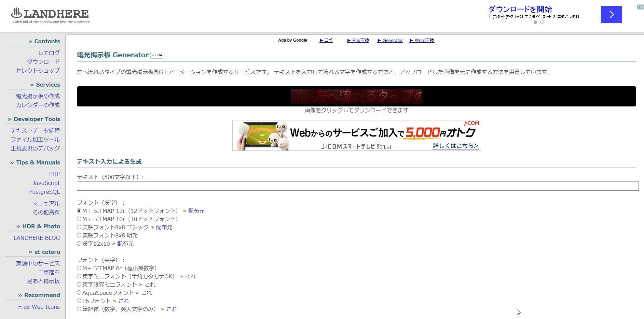Choose 英字ミニフォント radio option

(x=79, y=276)
